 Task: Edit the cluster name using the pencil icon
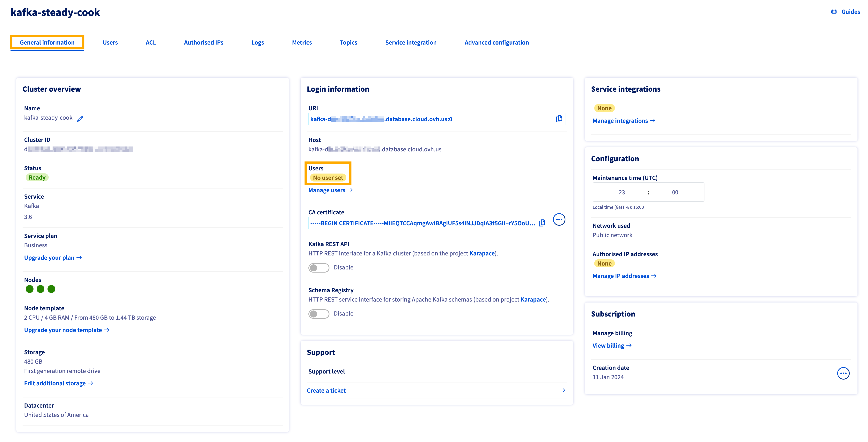pyautogui.click(x=80, y=118)
